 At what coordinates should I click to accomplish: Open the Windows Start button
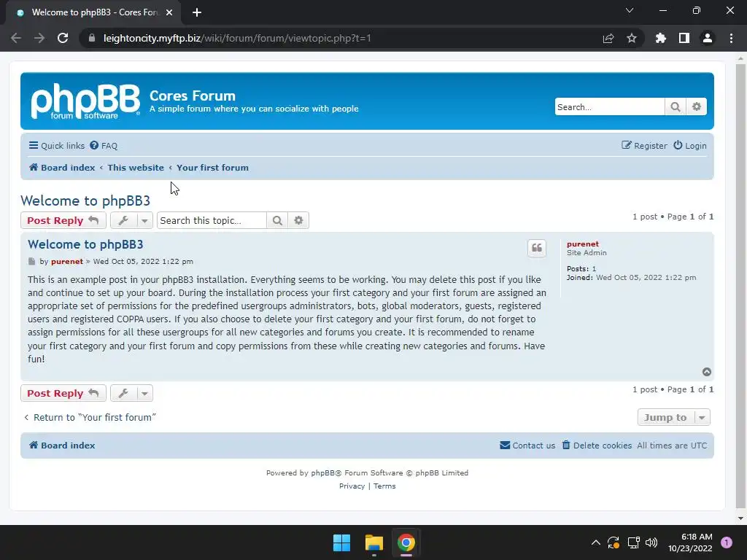(x=341, y=542)
